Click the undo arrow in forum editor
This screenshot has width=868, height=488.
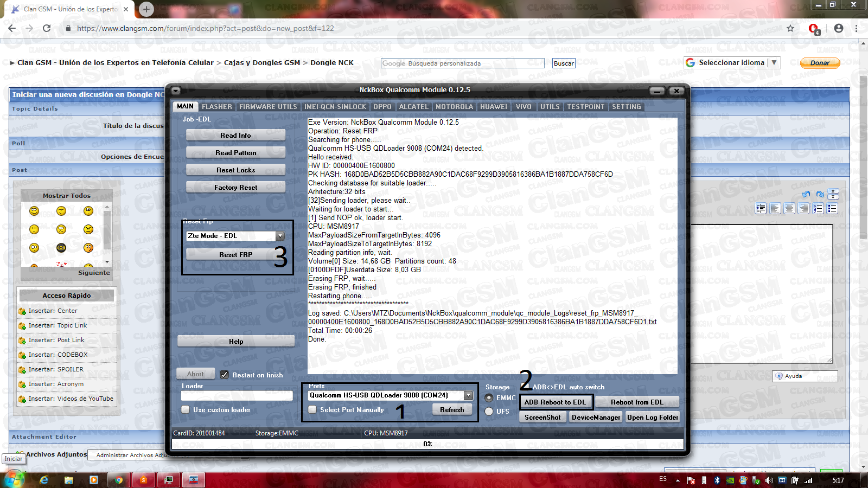click(x=806, y=194)
